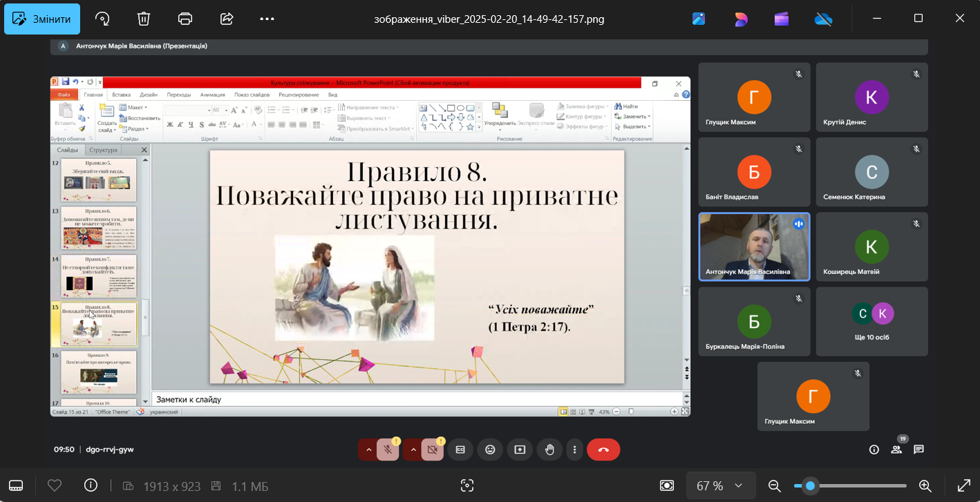Switch to the Вставка ribbon tab
Viewport: 980px width, 502px height.
121,95
